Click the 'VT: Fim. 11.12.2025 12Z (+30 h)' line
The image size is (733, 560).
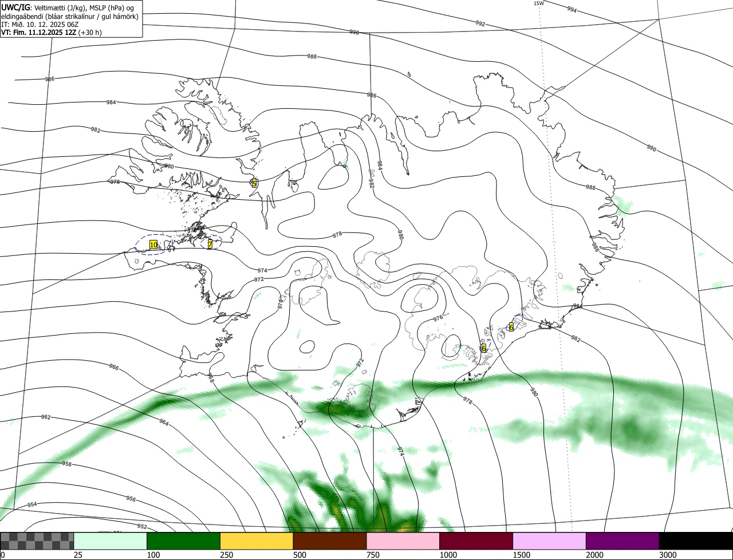pyautogui.click(x=52, y=33)
